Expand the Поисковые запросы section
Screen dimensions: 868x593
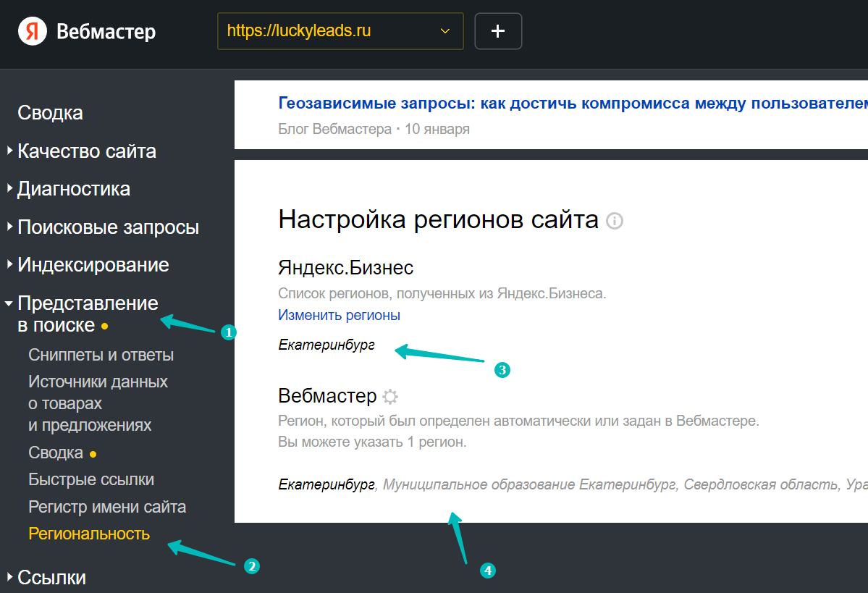108,227
